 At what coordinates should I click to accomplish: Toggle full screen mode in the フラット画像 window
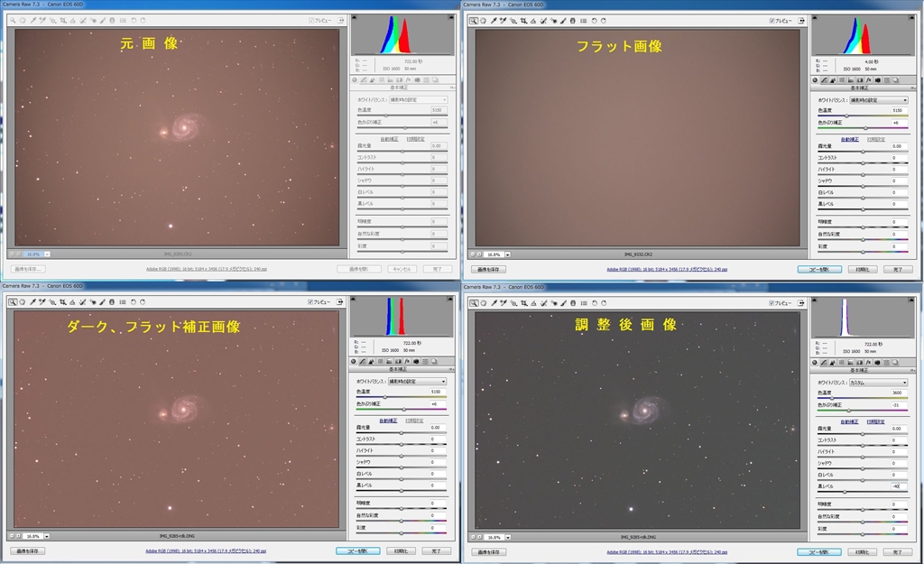tap(802, 21)
